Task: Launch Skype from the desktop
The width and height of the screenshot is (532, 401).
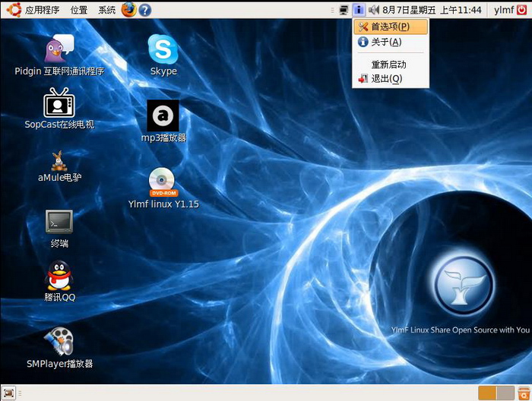Action: click(163, 49)
